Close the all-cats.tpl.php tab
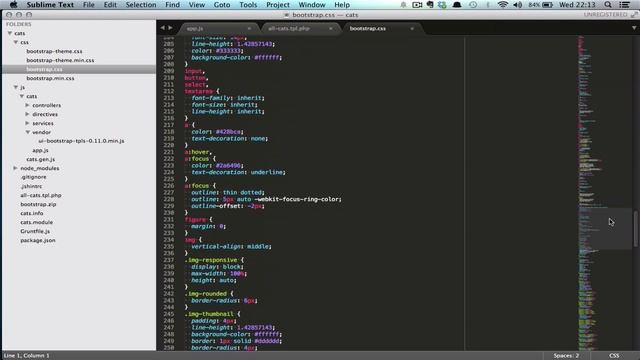Screen dimensions: 640x360 331,29
